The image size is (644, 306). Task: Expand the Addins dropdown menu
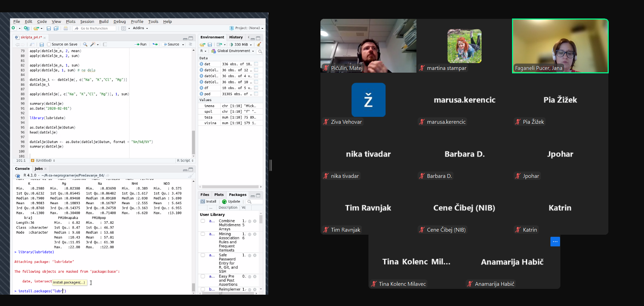click(140, 28)
